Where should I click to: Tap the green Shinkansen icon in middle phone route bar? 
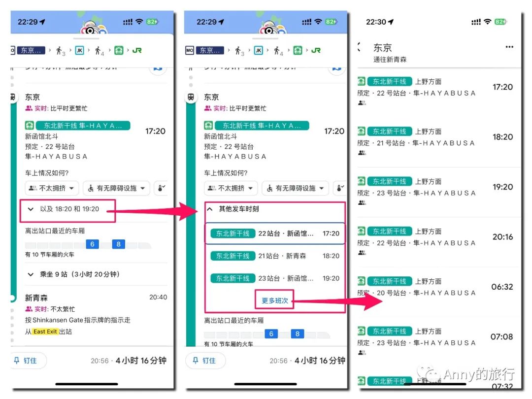tap(298, 51)
